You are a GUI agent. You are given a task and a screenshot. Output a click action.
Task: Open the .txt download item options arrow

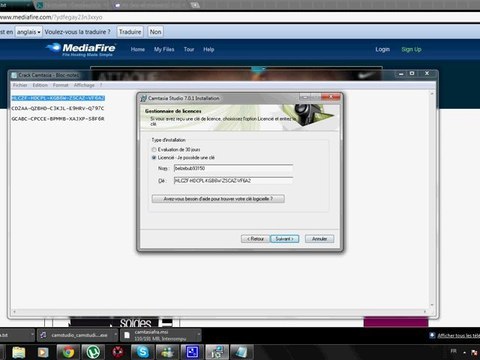32,335
